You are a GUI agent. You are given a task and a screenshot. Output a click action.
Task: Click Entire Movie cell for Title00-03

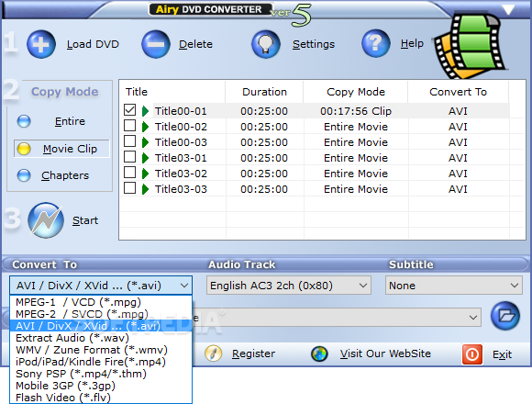pos(356,142)
